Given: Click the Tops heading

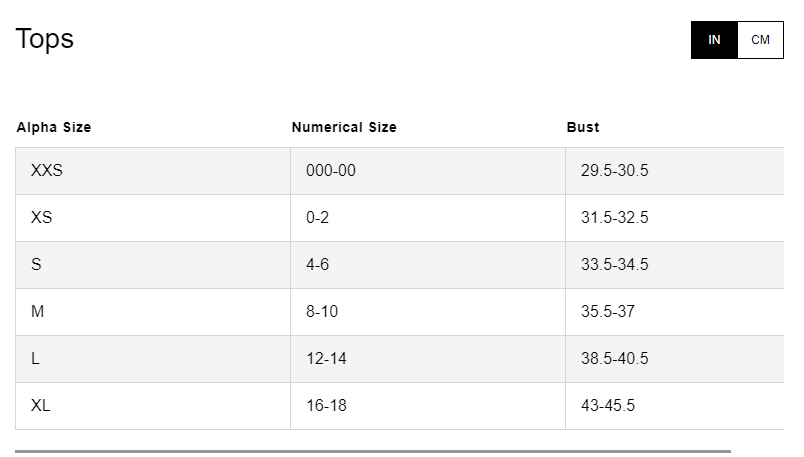Looking at the screenshot, I should pyautogui.click(x=45, y=39).
